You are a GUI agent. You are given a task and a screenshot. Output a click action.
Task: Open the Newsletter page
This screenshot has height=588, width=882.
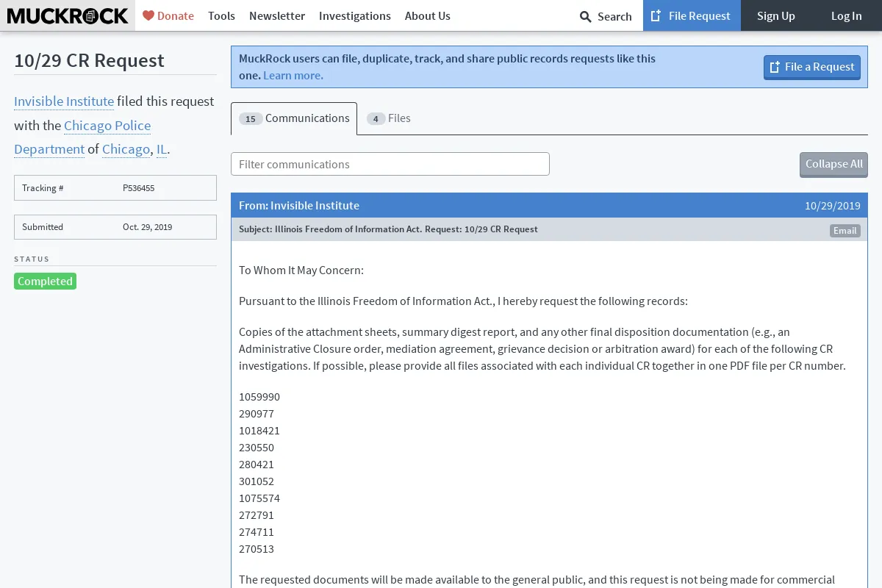tap(277, 15)
